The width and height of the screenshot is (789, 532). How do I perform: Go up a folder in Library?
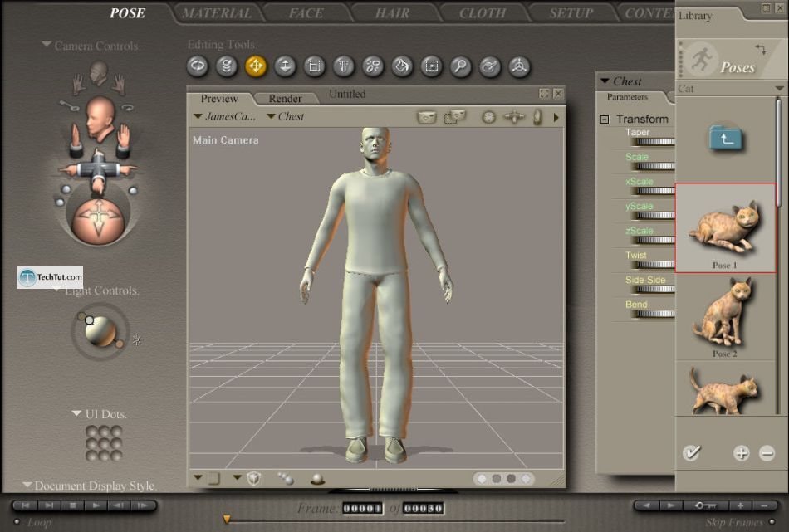(726, 137)
